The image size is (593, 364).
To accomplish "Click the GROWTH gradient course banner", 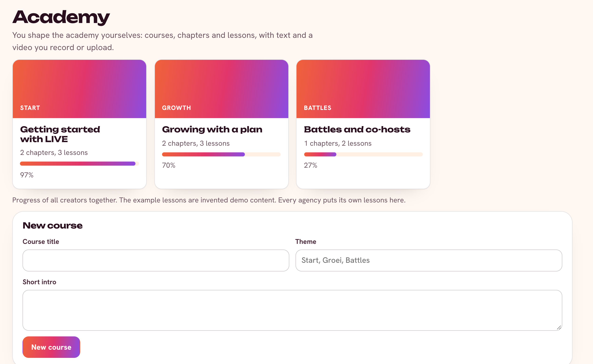I will (x=221, y=89).
